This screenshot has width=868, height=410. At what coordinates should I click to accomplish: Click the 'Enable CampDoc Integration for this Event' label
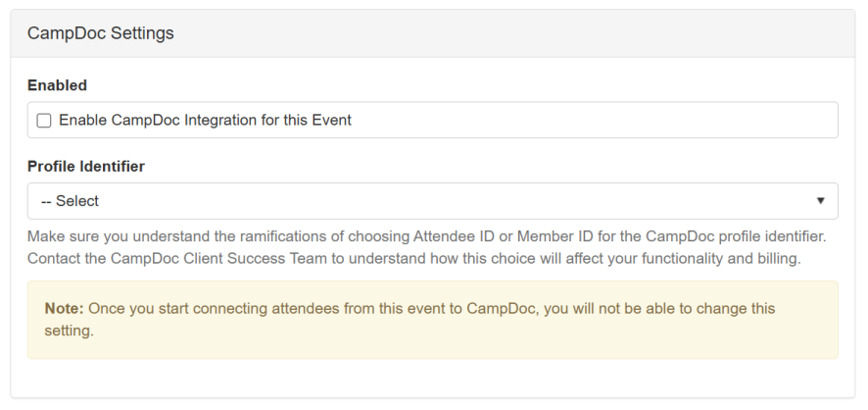coord(206,121)
